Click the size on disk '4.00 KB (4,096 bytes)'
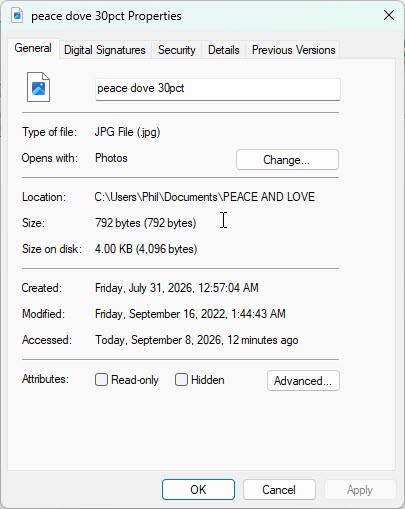Screen dimensions: 405x509 pyautogui.click(x=146, y=249)
